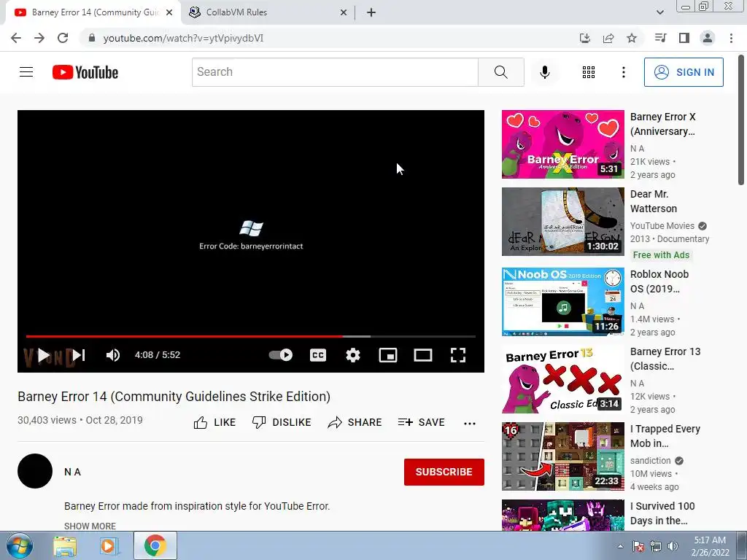Share this page from address bar
The height and width of the screenshot is (560, 747).
pos(608,38)
